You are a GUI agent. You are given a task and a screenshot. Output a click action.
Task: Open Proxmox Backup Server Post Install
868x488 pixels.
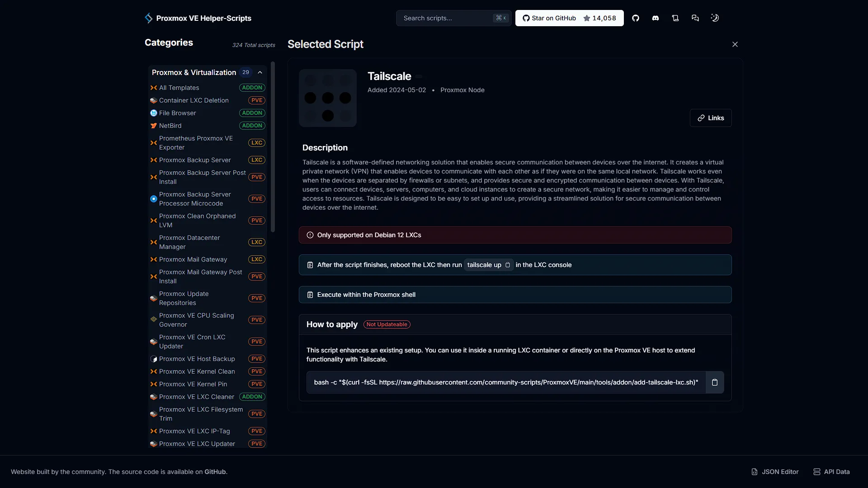208,177
